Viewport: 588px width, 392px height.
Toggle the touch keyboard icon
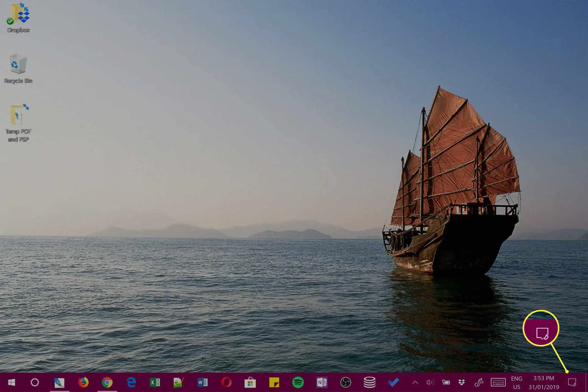(498, 382)
